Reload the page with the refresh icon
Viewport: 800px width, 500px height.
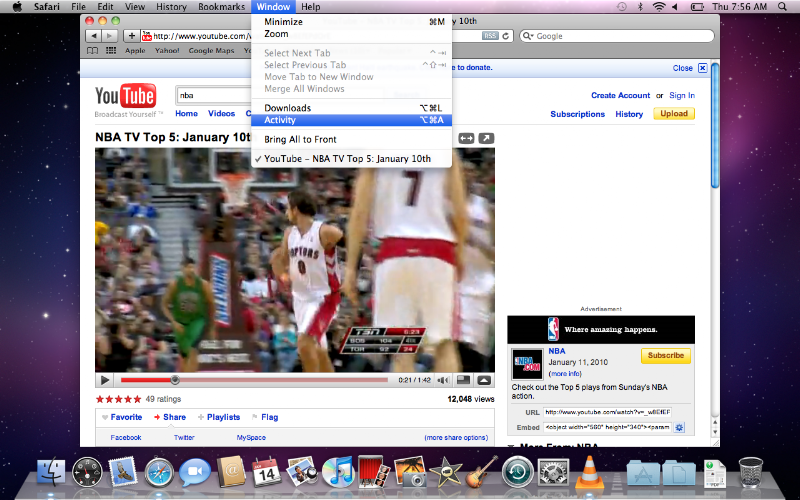(506, 36)
